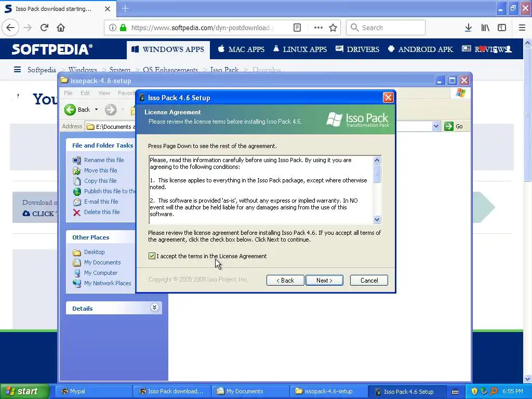Reload the Softpedia page
The image size is (532, 399).
tap(45, 28)
